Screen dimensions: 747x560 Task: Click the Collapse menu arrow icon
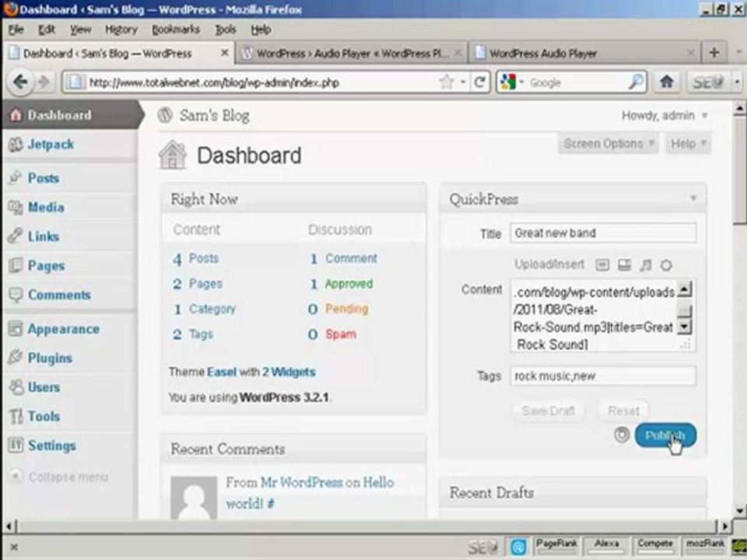point(16,476)
